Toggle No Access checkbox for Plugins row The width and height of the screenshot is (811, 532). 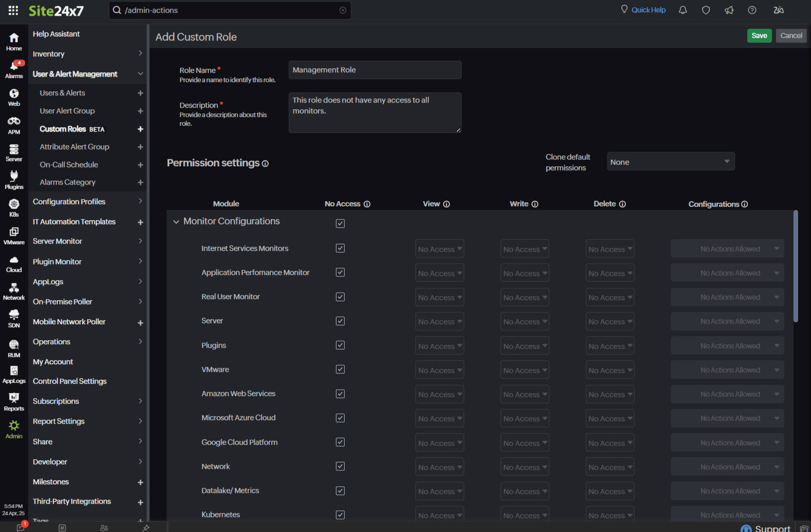tap(340, 345)
